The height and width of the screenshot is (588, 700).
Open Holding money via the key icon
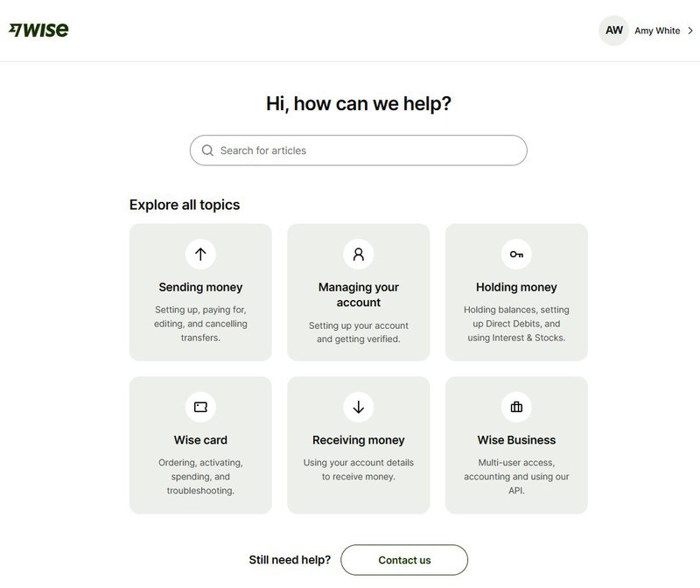click(x=517, y=254)
